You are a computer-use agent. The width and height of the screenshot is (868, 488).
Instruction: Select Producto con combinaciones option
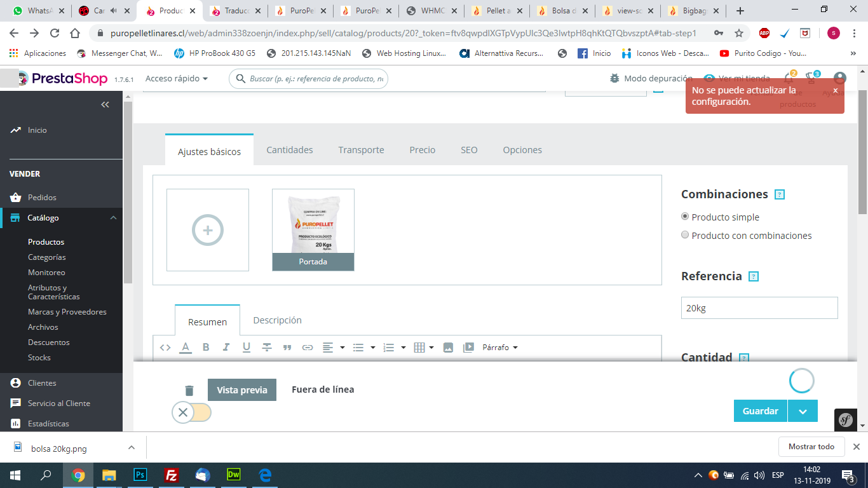pyautogui.click(x=685, y=235)
